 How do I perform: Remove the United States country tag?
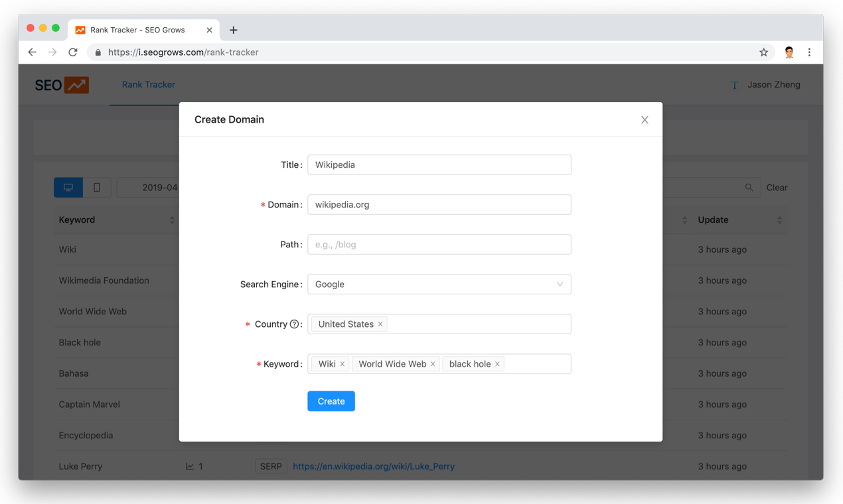click(380, 324)
